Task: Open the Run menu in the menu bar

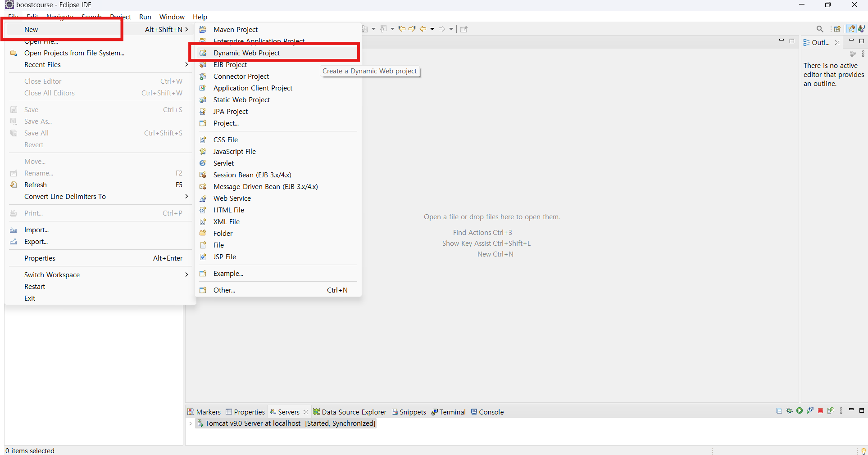Action: (145, 17)
